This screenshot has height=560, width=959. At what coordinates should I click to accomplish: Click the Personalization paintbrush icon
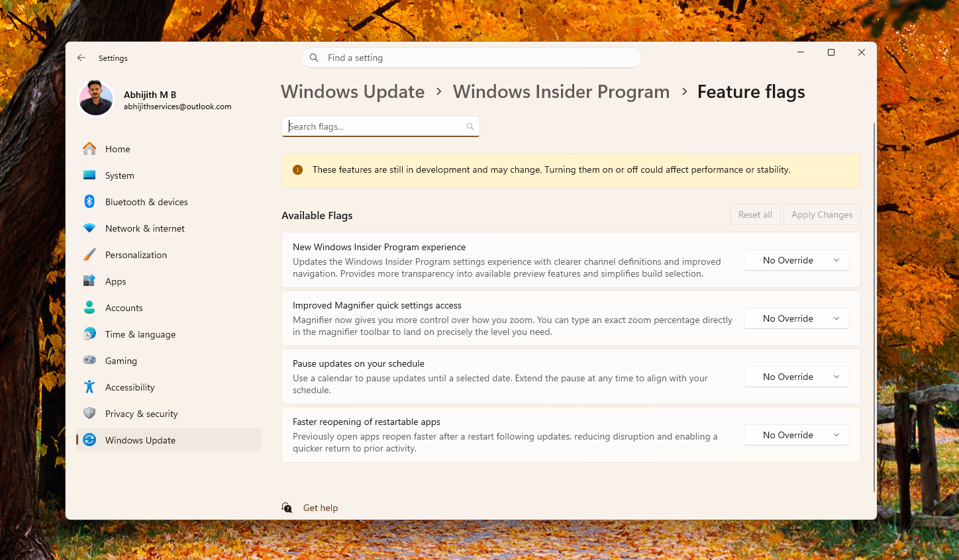89,254
